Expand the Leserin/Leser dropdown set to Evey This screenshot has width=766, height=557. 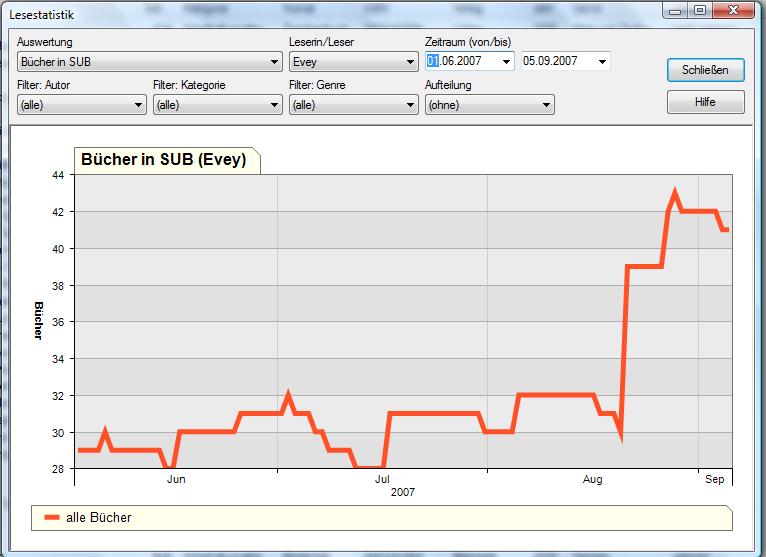410,62
